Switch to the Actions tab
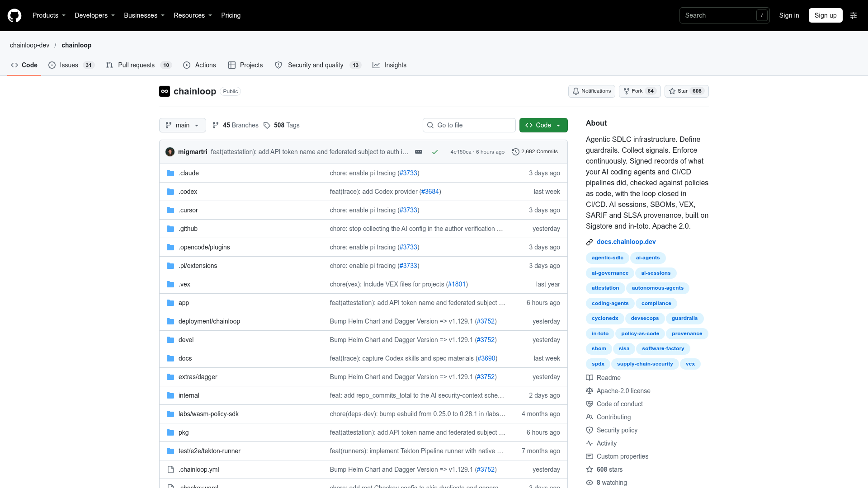 coord(200,65)
